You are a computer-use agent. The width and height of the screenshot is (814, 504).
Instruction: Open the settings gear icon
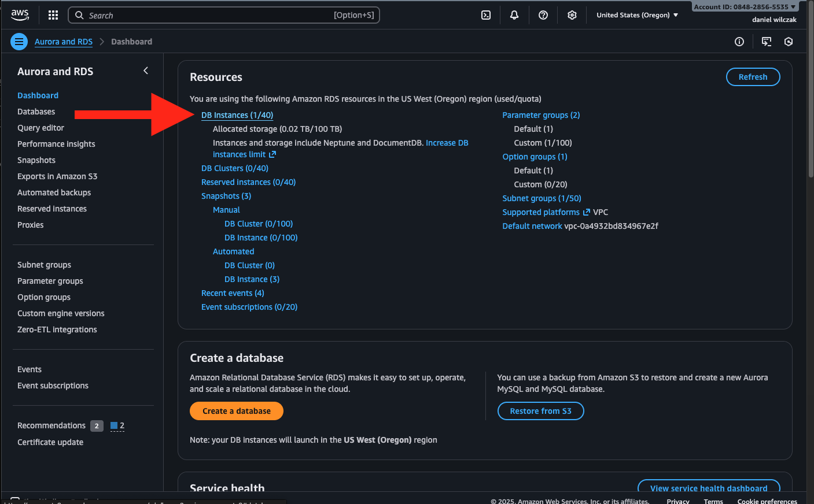point(572,15)
